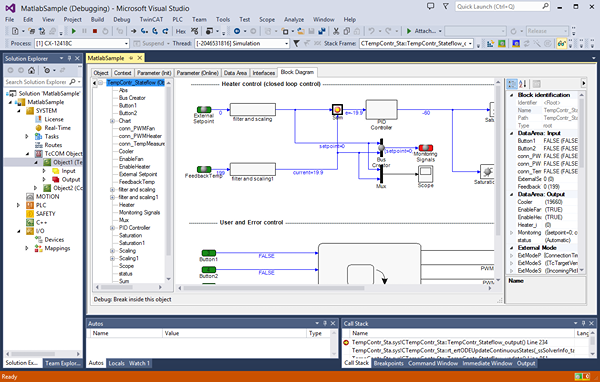Image resolution: width=600 pixels, height=382 pixels.
Task: Collapse the DataArea: Output property section
Action: point(512,194)
